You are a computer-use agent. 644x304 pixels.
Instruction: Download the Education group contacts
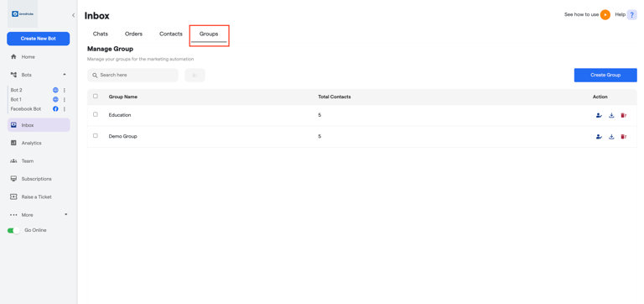(611, 115)
